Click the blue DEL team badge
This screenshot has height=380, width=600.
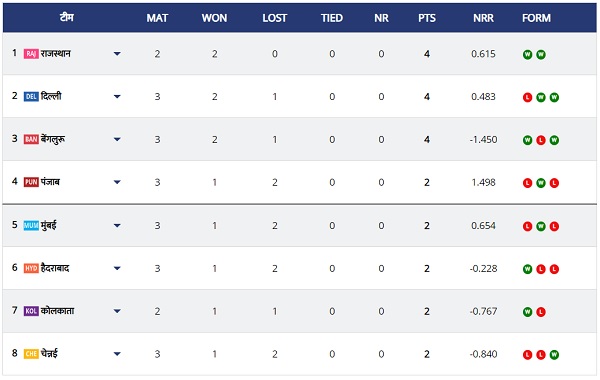[31, 96]
